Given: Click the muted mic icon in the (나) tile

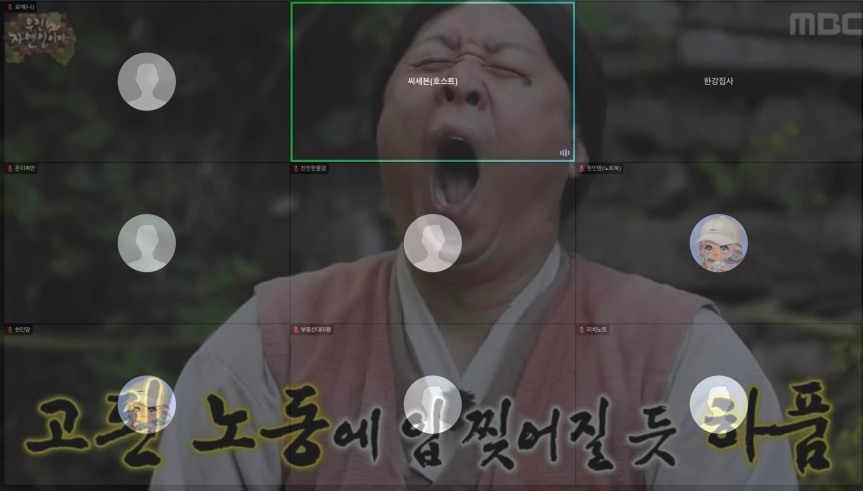Looking at the screenshot, I should (9, 7).
